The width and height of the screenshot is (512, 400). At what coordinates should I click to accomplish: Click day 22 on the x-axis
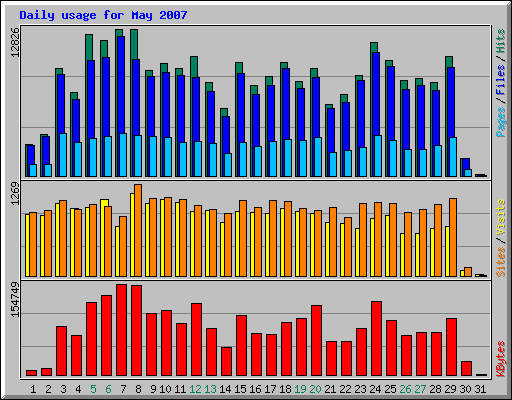point(345,389)
